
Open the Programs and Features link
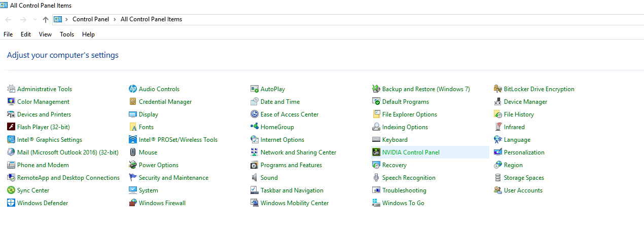click(291, 165)
